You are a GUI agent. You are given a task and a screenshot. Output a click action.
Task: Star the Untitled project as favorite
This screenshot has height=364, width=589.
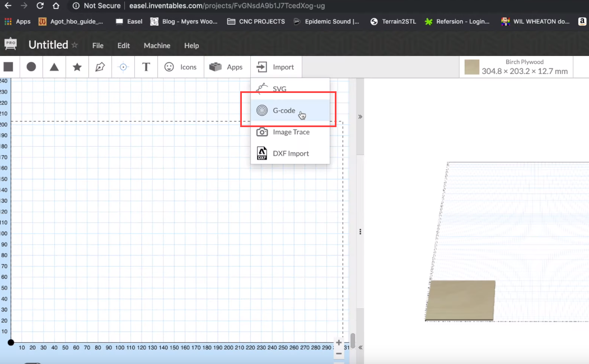(x=75, y=45)
